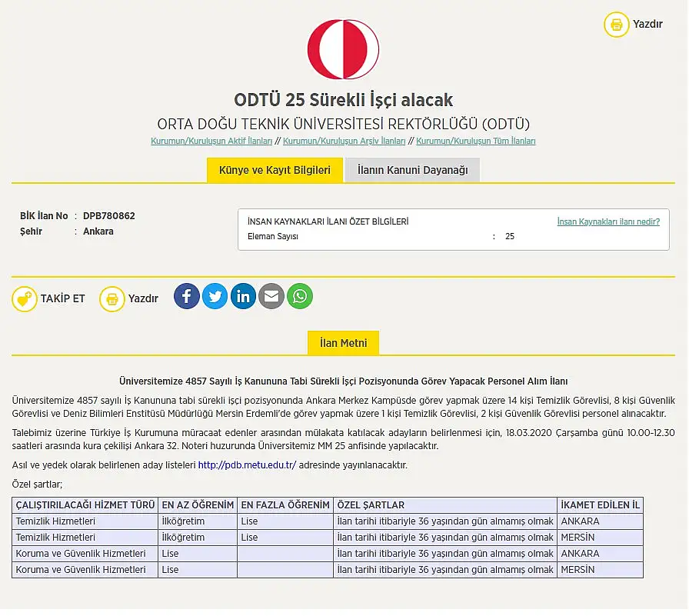Click the Şehir value Ankara
This screenshot has width=689, height=616.
tap(98, 231)
